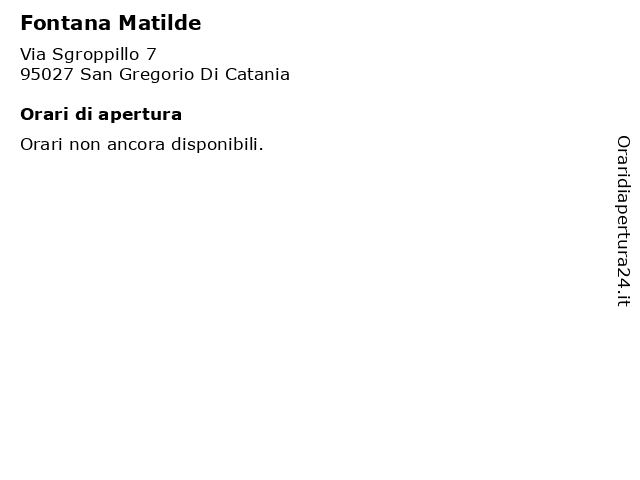Click the vertical Oraridiapertura24.it watermark
The height and width of the screenshot is (480, 640).
coord(623,221)
